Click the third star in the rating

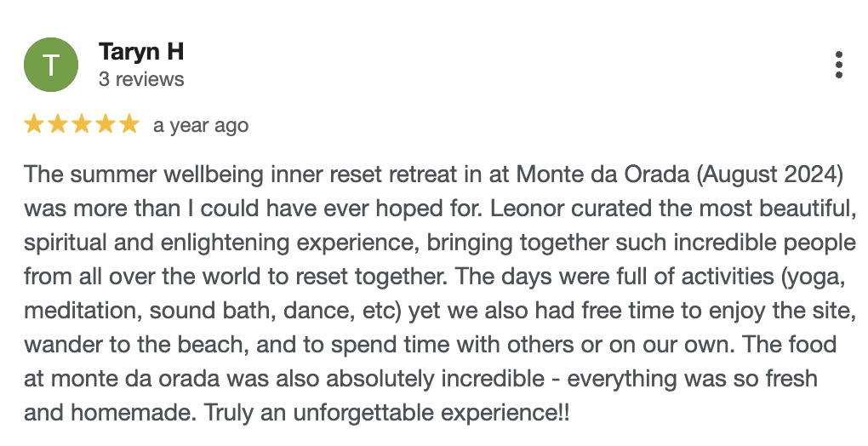click(x=82, y=125)
